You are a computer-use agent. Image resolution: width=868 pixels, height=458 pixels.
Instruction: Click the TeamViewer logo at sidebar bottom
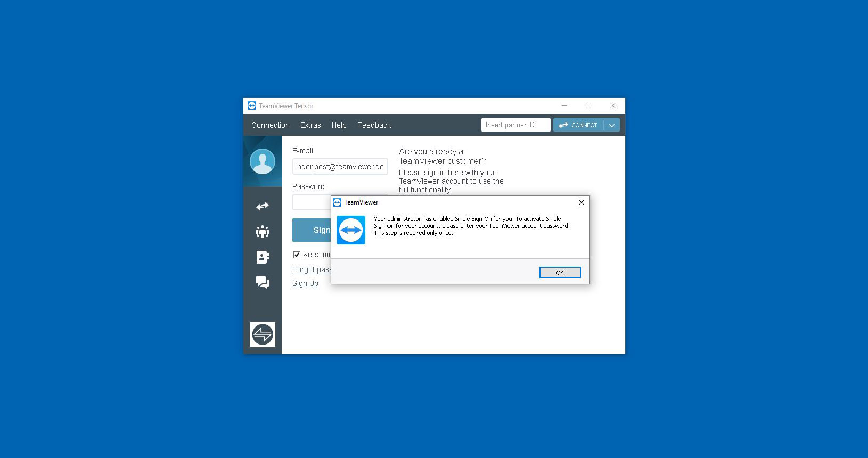pos(263,334)
